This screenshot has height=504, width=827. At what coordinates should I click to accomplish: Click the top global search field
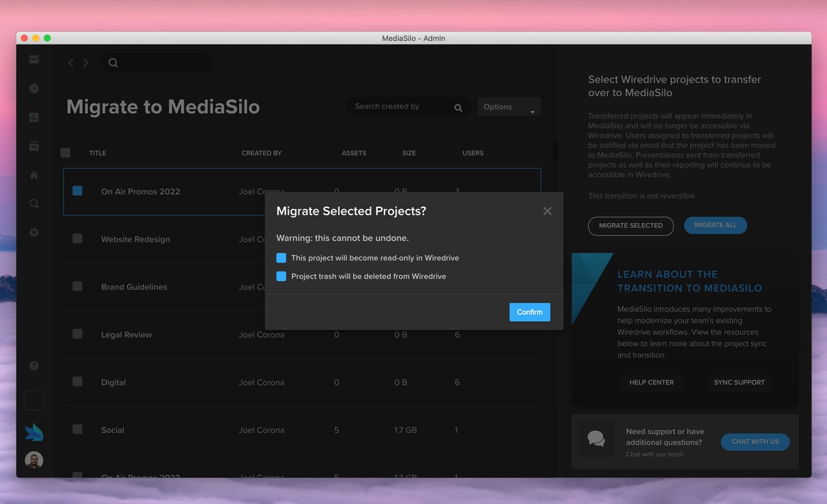pyautogui.click(x=157, y=63)
